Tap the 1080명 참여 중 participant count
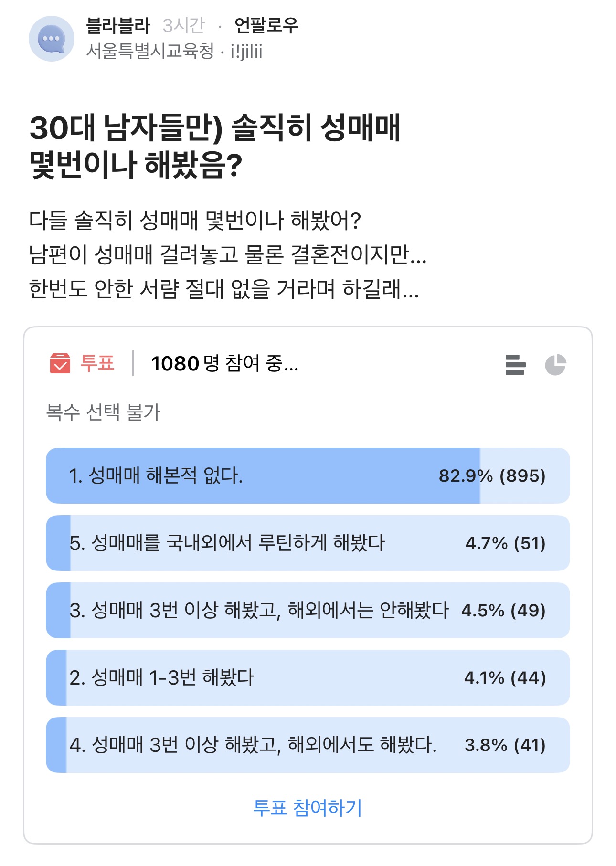Viewport: 616px width, 866px height. click(224, 364)
